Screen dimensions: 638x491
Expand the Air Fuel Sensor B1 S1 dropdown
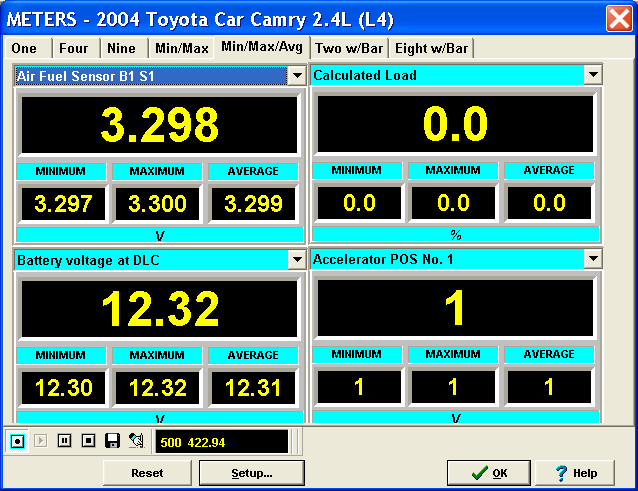coord(296,76)
